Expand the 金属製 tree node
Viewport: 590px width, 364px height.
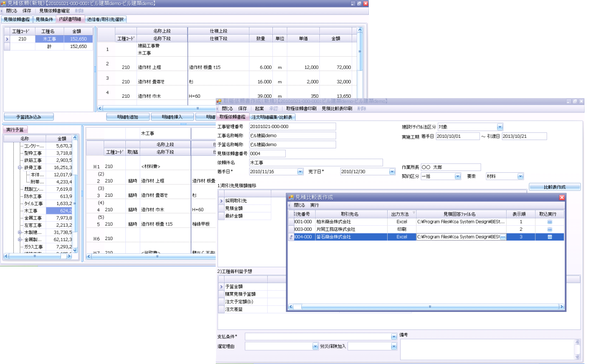click(20, 240)
